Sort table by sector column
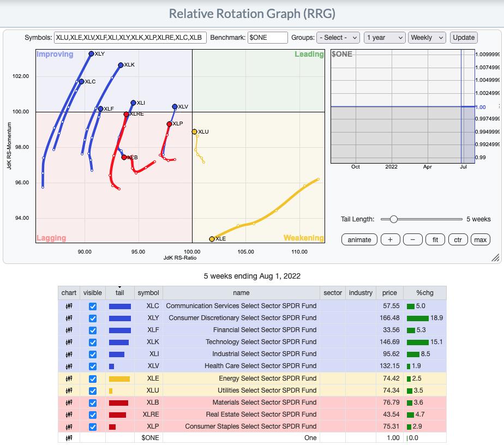This screenshot has width=504, height=445. tap(333, 293)
